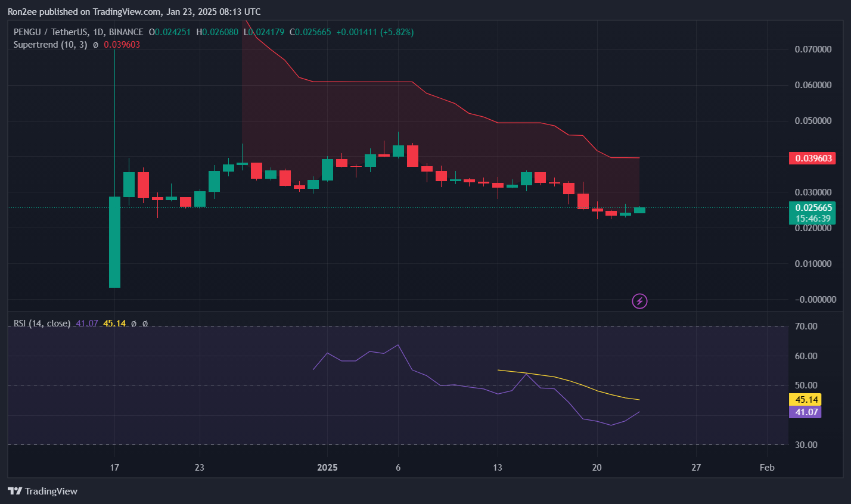Screen dimensions: 851x504
Task: Click the RSI (14, close) legend entry
Action: coord(42,323)
